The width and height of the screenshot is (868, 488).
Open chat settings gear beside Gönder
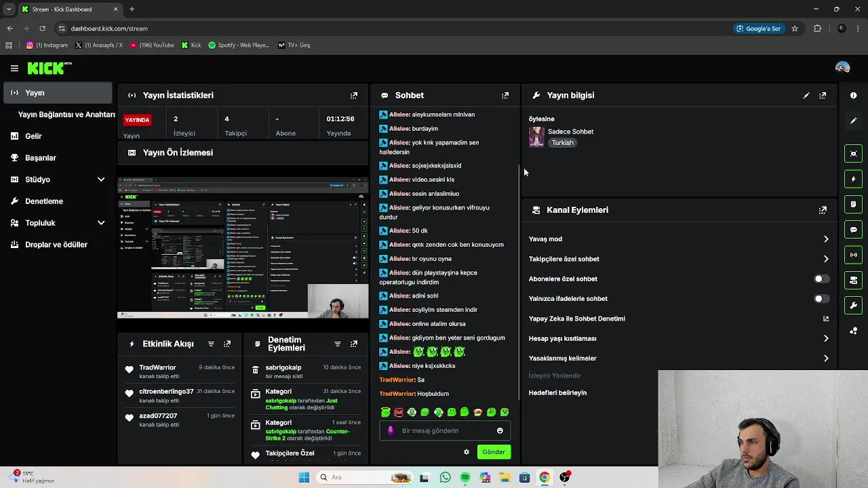pos(467,452)
